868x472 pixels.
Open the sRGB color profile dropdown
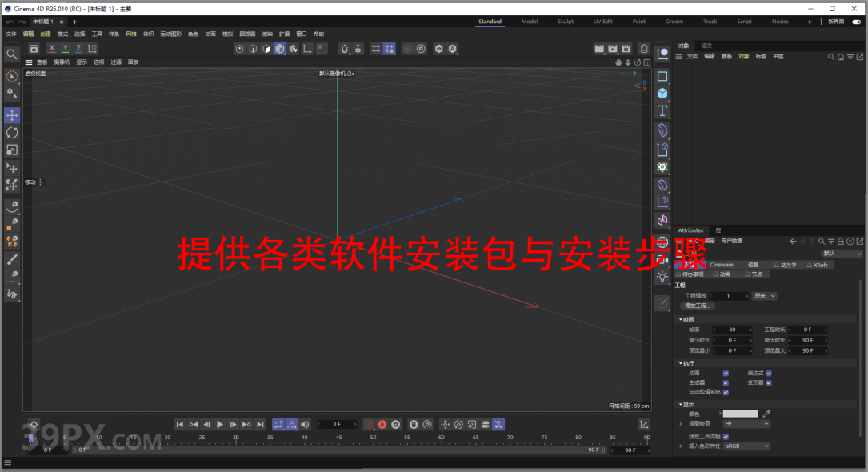pyautogui.click(x=746, y=446)
